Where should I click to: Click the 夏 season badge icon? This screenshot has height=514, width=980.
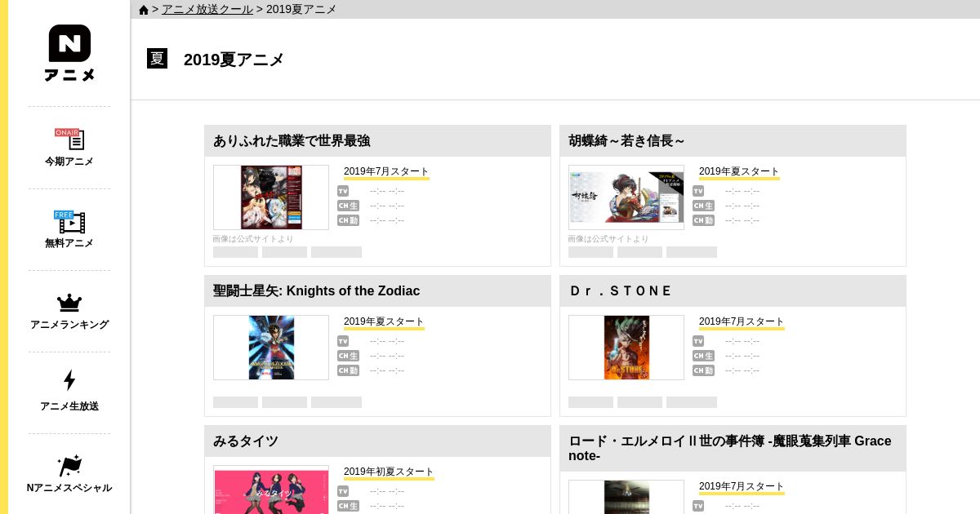coord(157,59)
